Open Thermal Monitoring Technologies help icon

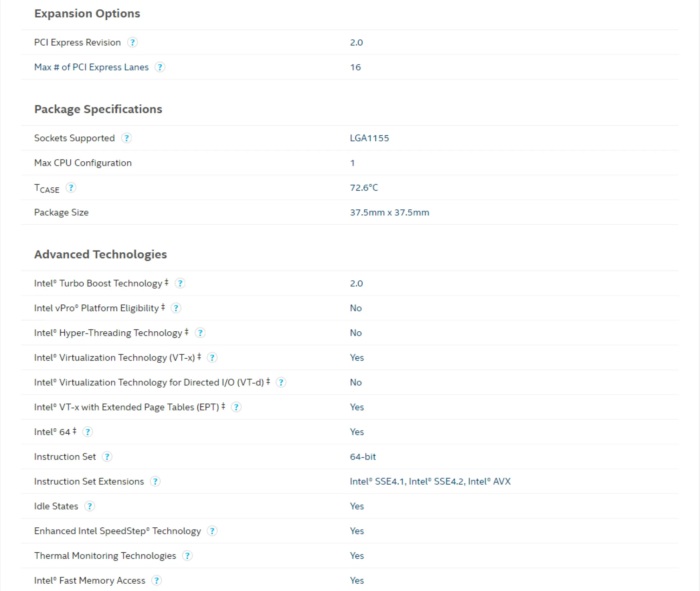point(187,556)
